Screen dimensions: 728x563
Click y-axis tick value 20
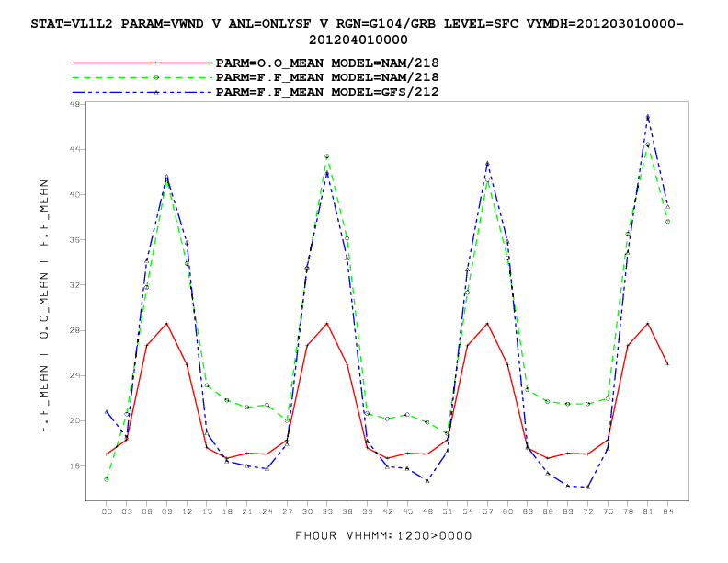coord(75,420)
